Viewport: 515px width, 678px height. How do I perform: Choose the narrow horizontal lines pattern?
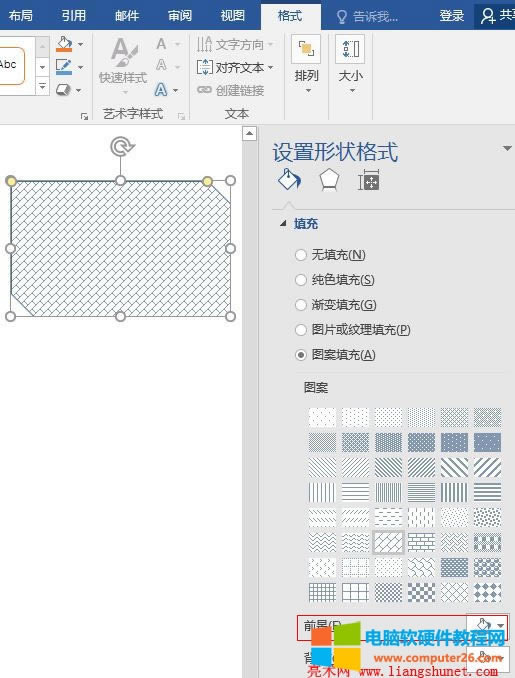click(421, 492)
